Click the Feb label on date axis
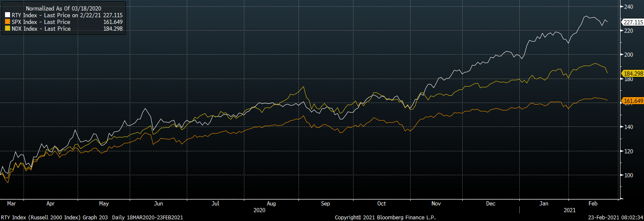This screenshot has height=221, width=644. tap(592, 203)
